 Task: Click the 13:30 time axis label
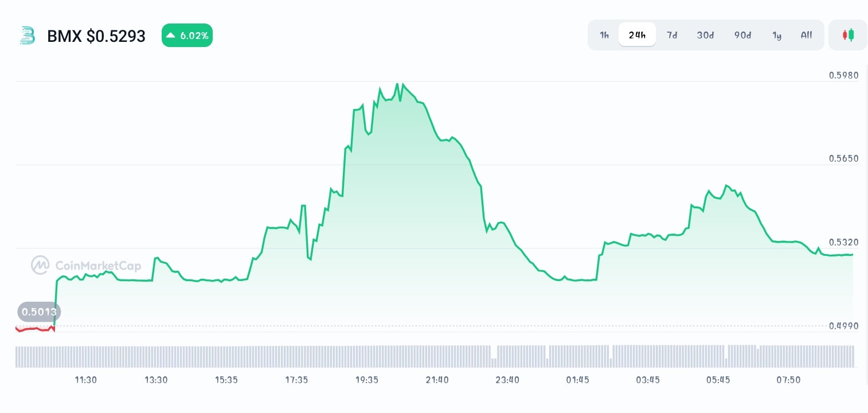[156, 380]
